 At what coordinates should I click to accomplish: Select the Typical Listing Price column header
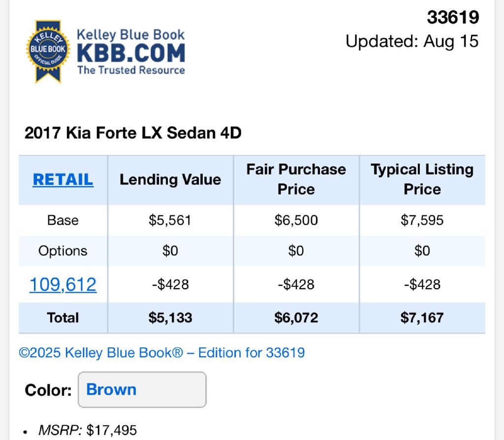tap(422, 179)
